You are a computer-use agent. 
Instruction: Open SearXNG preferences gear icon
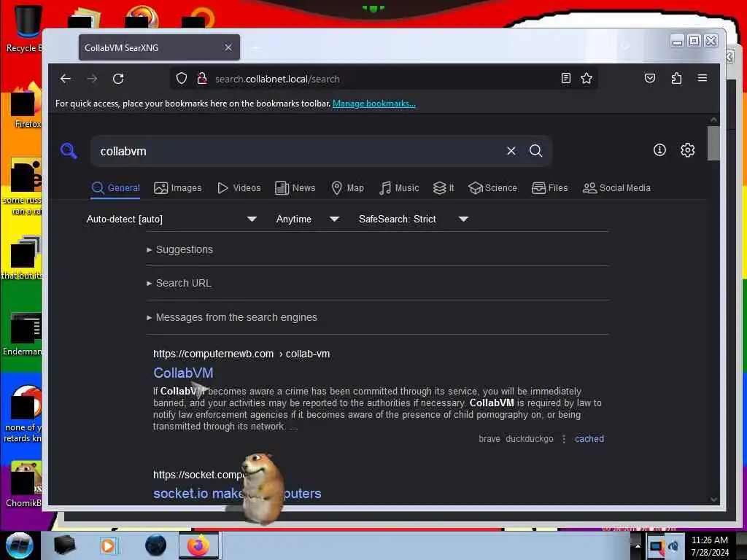(687, 150)
